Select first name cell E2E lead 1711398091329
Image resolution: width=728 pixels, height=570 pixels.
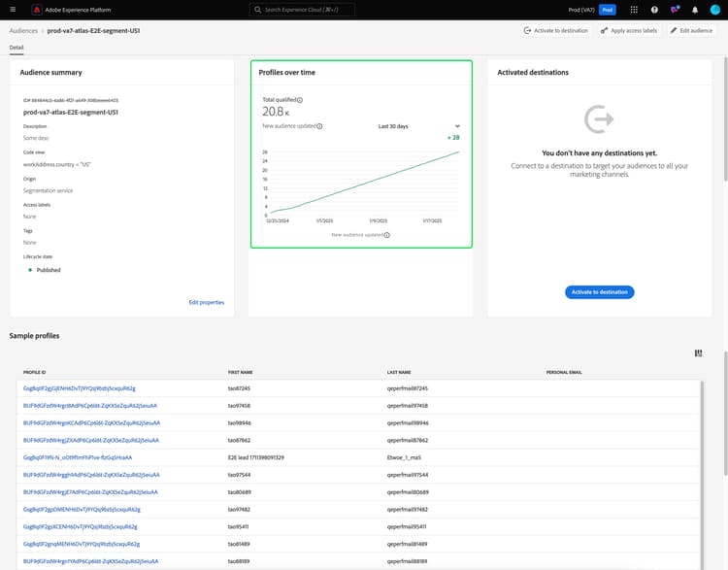pos(256,457)
